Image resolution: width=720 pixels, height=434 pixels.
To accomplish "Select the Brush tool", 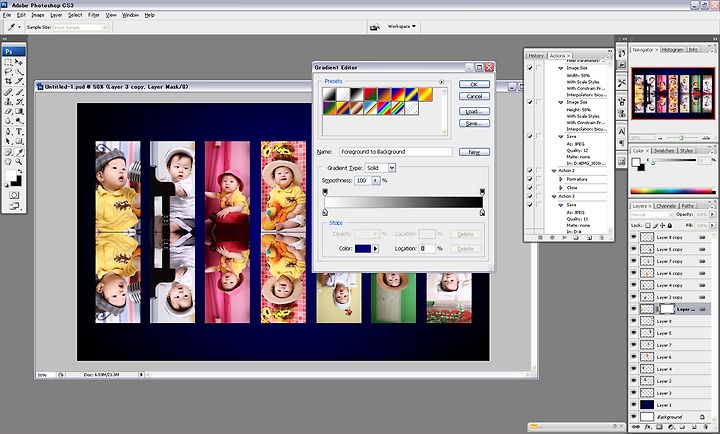I will (x=19, y=92).
